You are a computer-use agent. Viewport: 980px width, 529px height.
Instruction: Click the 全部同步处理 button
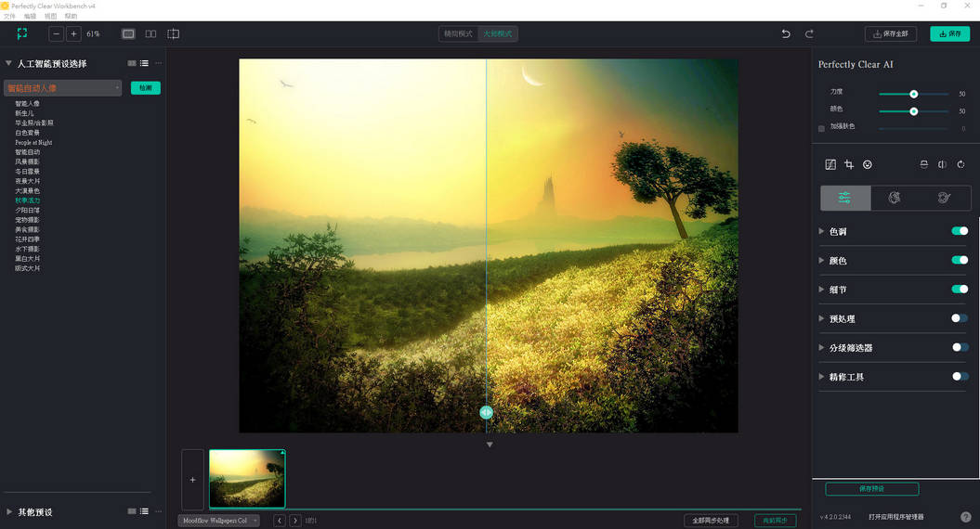(711, 521)
